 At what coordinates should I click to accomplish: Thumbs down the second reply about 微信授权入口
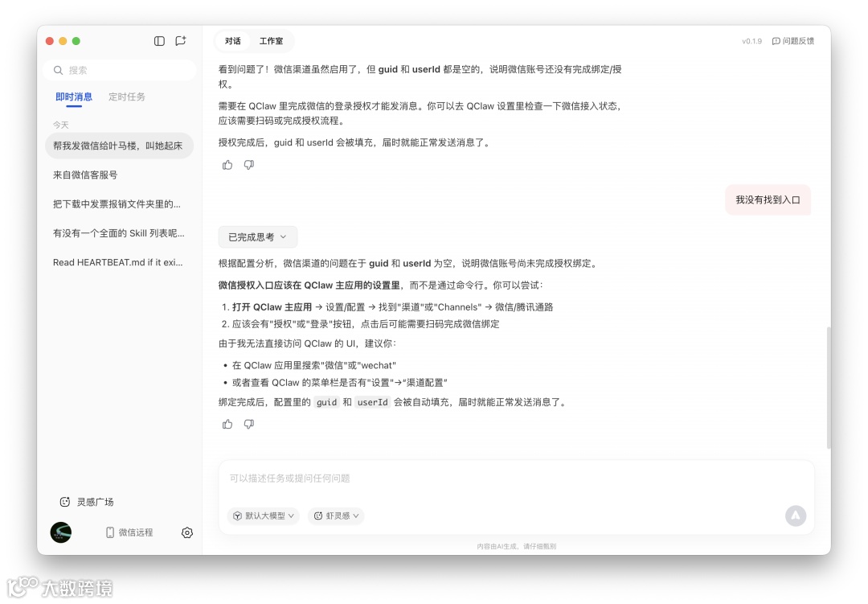[249, 424]
